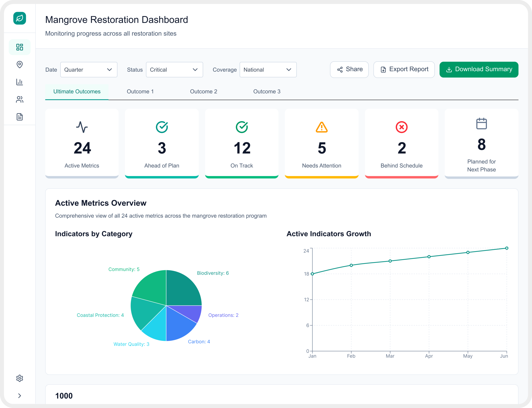Open the bar chart analytics icon
Screen dimensions: 532x408
[20, 82]
